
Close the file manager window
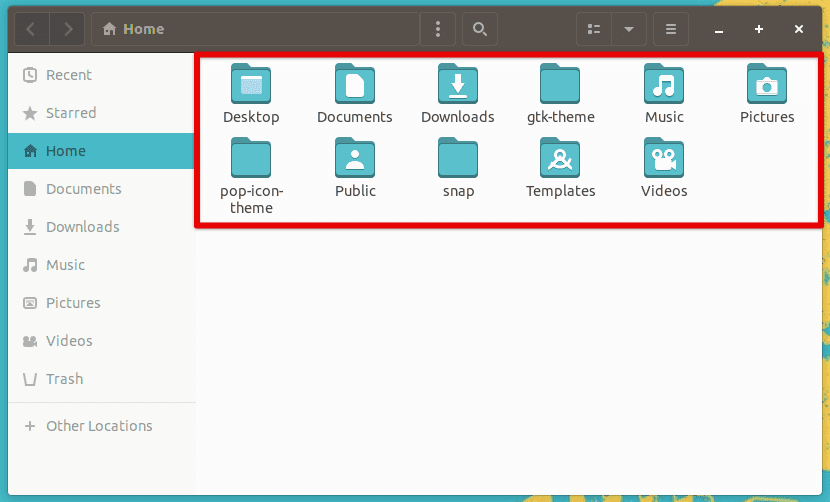click(799, 29)
